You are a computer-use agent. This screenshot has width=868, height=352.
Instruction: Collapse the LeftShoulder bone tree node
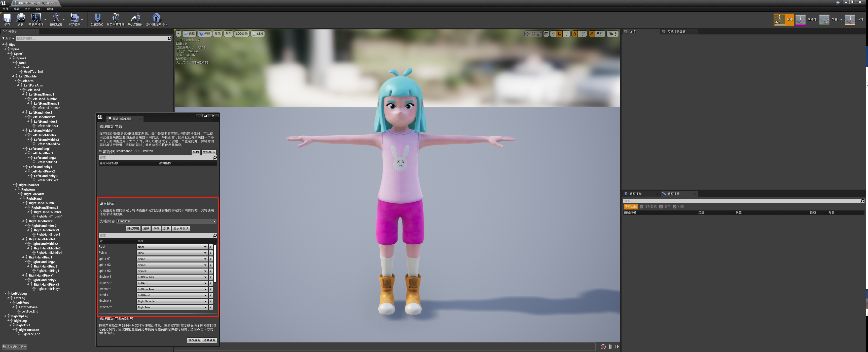click(x=14, y=76)
